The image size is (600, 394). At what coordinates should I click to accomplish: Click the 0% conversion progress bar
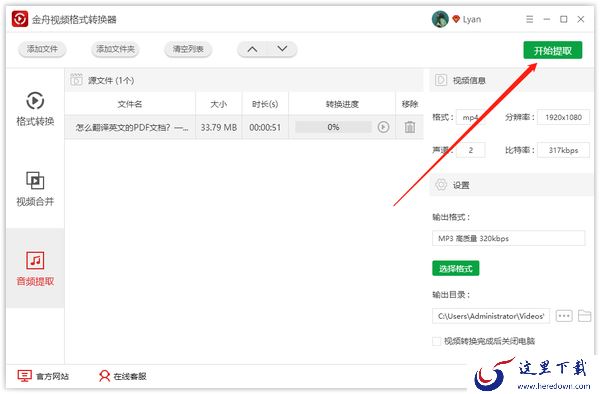click(x=333, y=127)
